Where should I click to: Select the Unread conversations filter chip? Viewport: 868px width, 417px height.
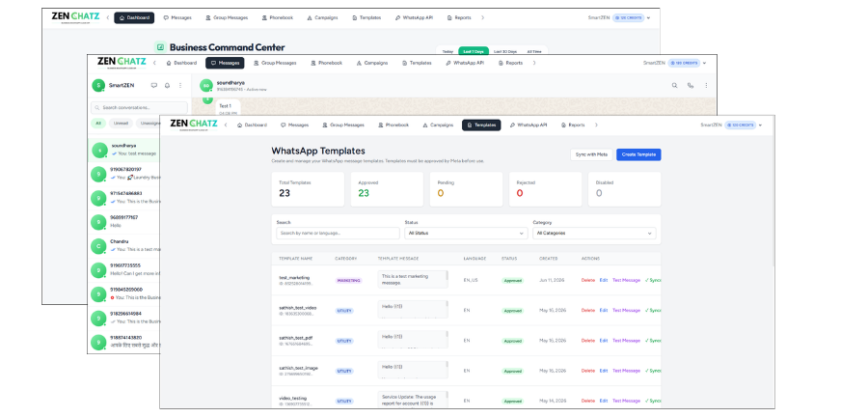click(x=122, y=123)
